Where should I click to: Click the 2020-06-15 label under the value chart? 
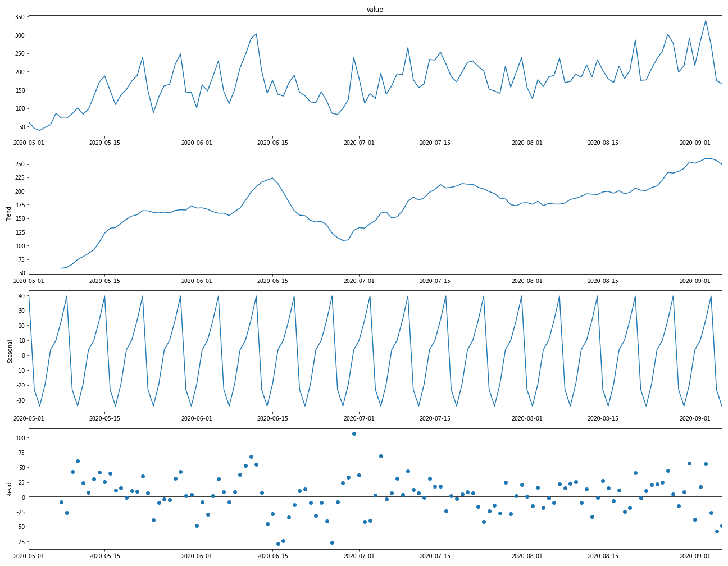272,143
